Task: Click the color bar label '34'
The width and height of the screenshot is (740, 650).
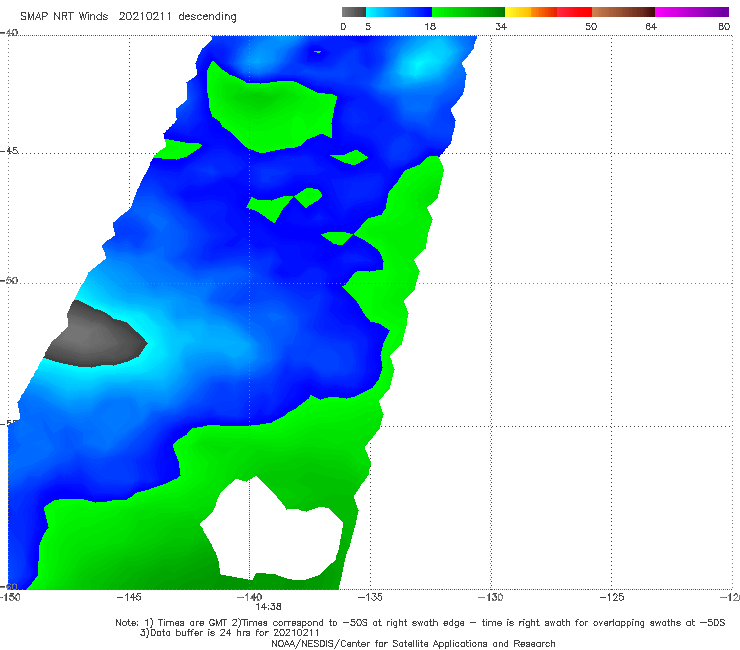Action: tap(501, 26)
